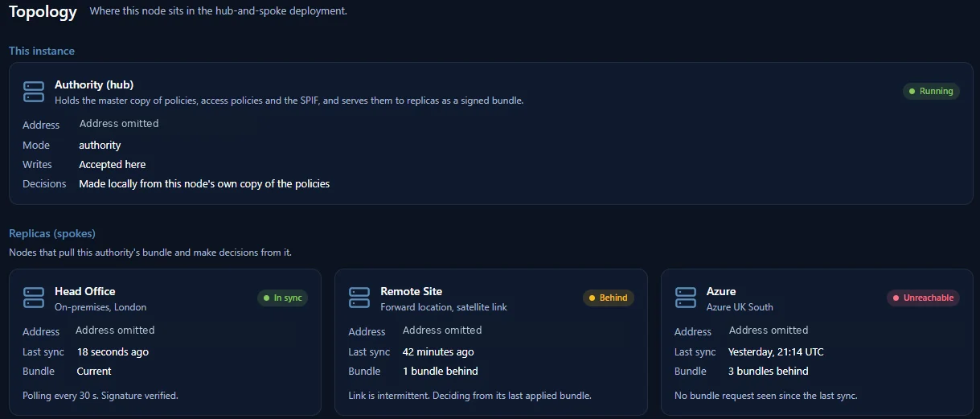This screenshot has width=980, height=419.
Task: Click the Head Office card title
Action: tap(85, 291)
